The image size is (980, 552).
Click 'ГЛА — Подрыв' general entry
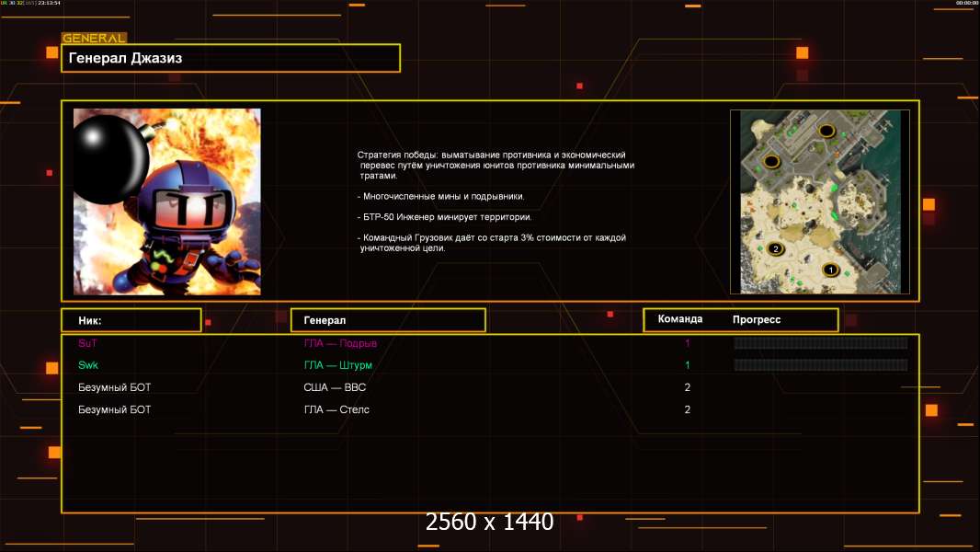pyautogui.click(x=340, y=343)
